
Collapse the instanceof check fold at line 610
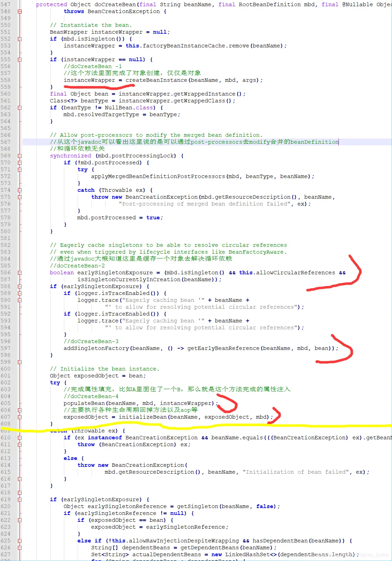click(20, 438)
